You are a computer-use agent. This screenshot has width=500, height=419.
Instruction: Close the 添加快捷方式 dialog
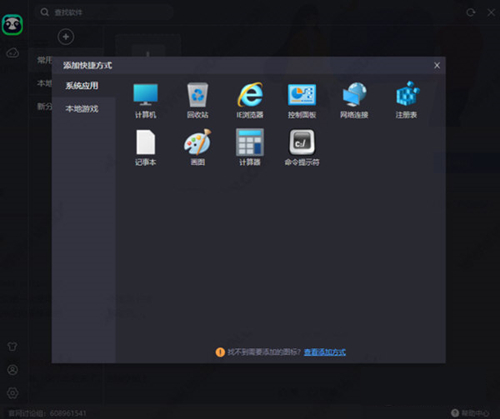click(437, 65)
